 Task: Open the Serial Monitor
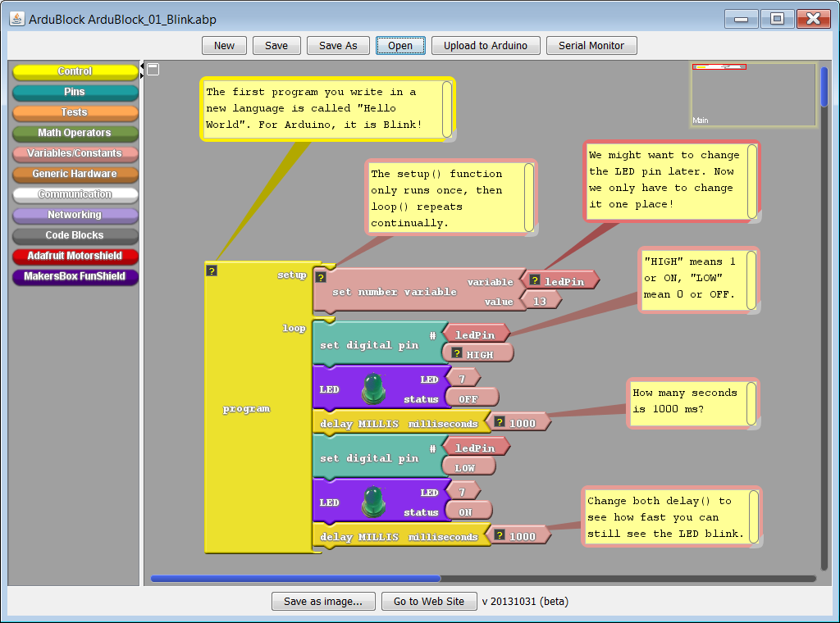(x=591, y=45)
